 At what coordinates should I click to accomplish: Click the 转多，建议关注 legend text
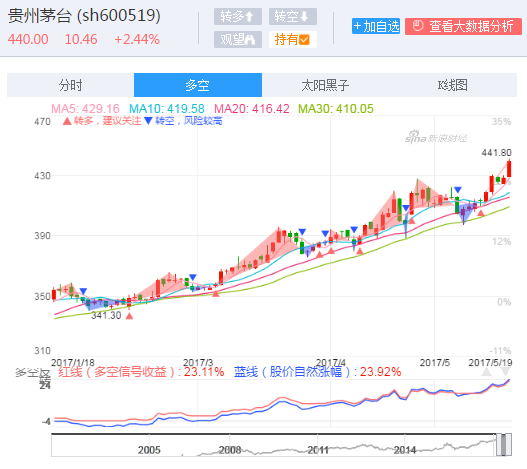[x=108, y=121]
